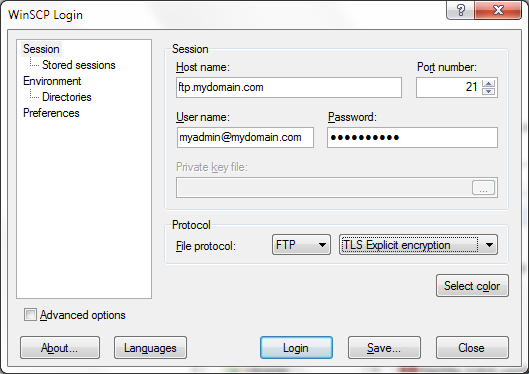Viewport: 529px width, 374px height.
Task: Click the About button
Action: 60,347
